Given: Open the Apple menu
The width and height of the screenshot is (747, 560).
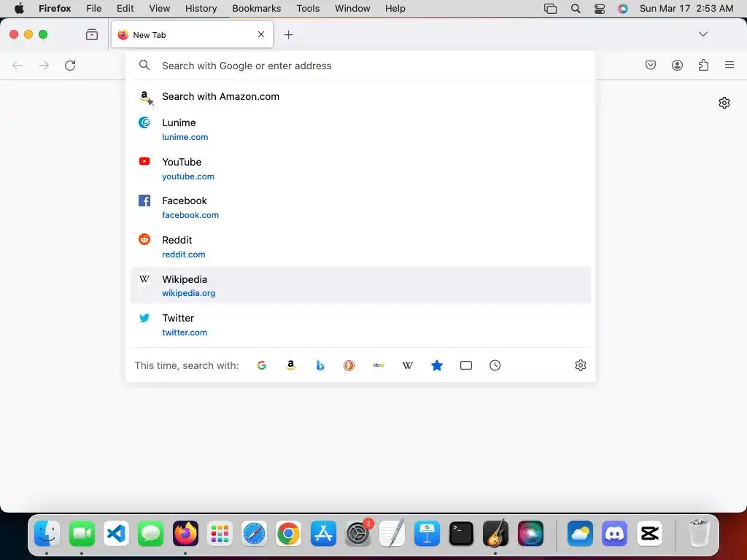Looking at the screenshot, I should (x=19, y=9).
